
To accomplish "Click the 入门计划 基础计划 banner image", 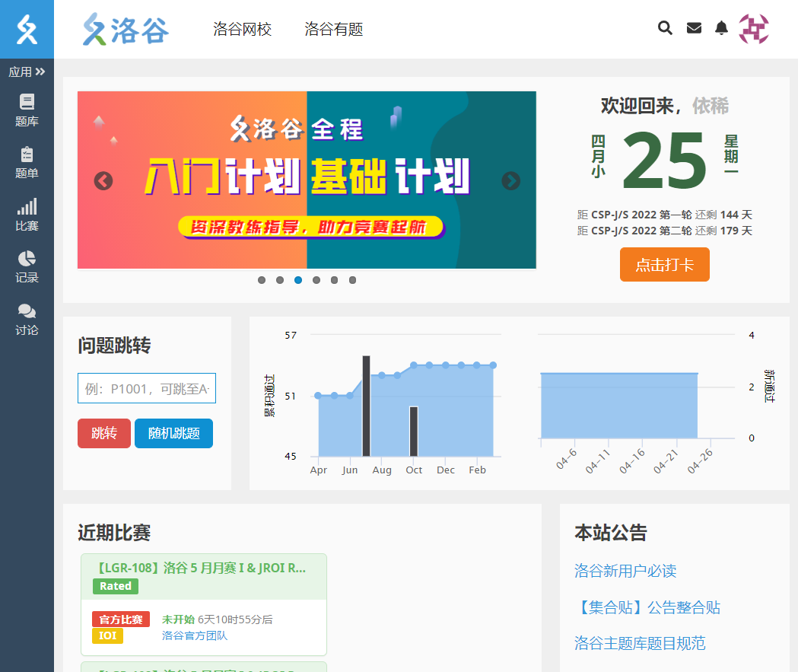I will pyautogui.click(x=307, y=180).
